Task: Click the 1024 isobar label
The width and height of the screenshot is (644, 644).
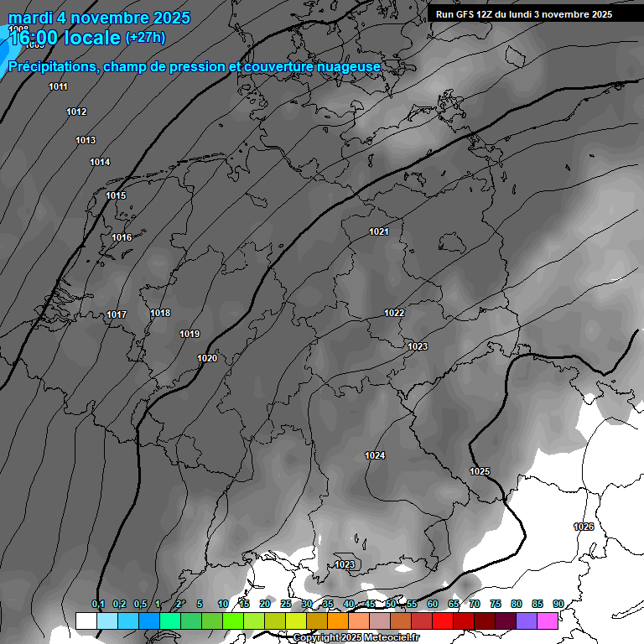Action: click(375, 455)
